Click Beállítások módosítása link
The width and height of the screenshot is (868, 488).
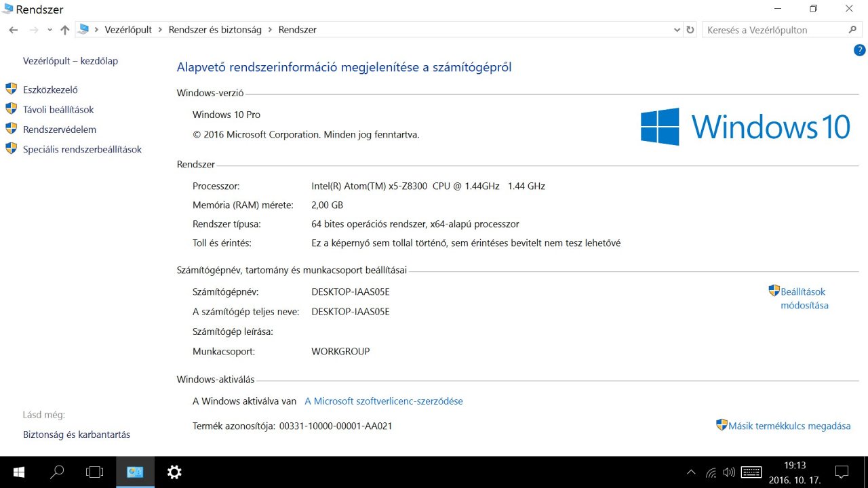click(804, 298)
